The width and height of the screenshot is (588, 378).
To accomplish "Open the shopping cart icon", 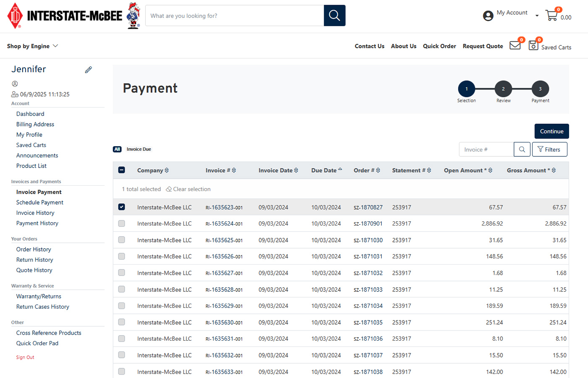I will [551, 16].
